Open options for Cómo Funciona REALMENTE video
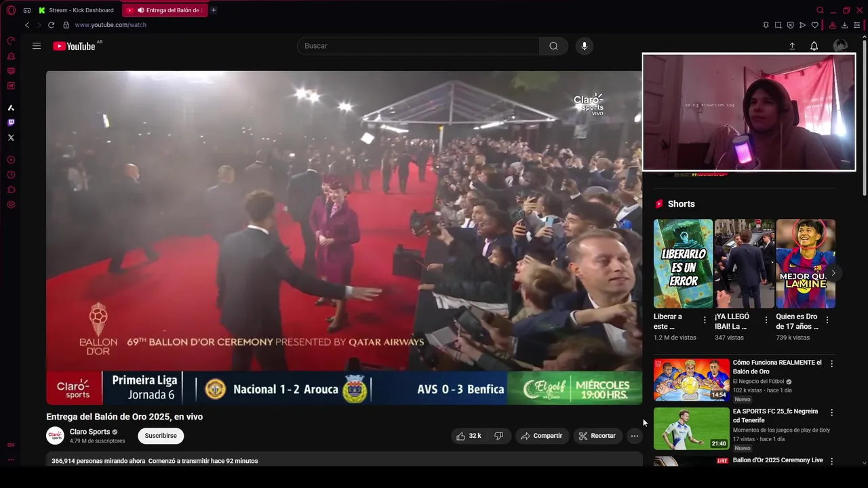The height and width of the screenshot is (488, 868). click(832, 364)
